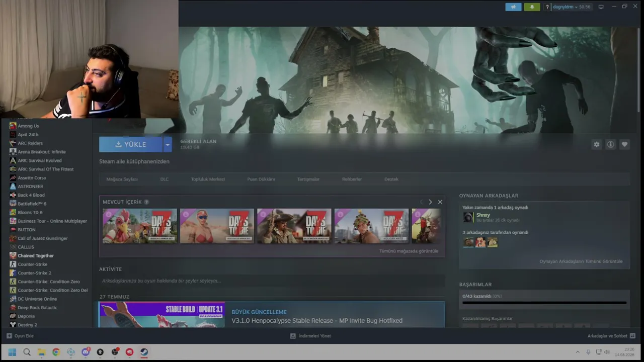Image resolution: width=644 pixels, height=362 pixels.
Task: Click Oyun Ekle add game button
Action: (20, 336)
